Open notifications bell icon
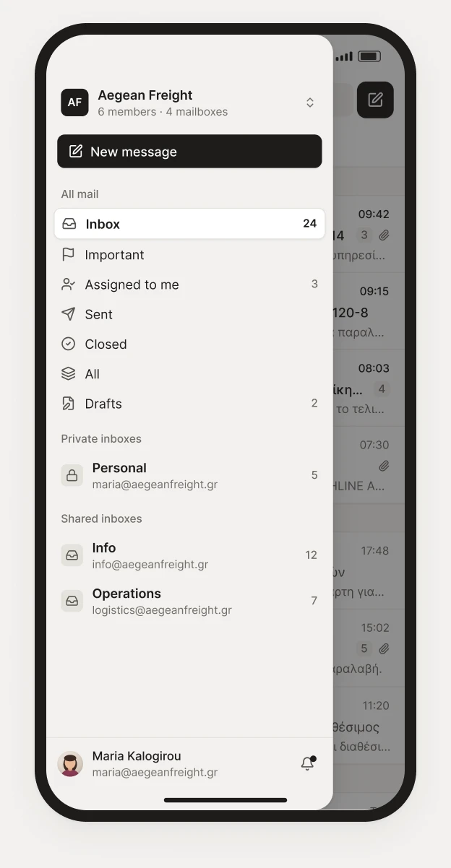The height and width of the screenshot is (868, 451). pyautogui.click(x=308, y=763)
